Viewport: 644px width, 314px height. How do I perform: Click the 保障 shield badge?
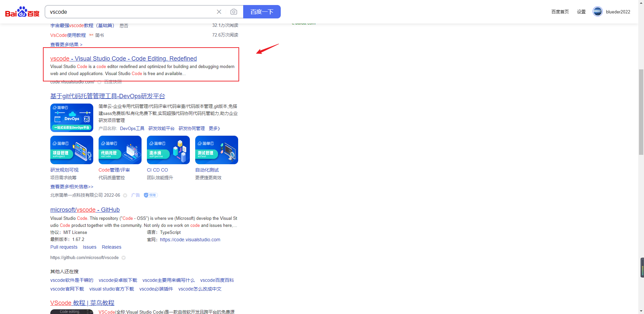pyautogui.click(x=151, y=195)
